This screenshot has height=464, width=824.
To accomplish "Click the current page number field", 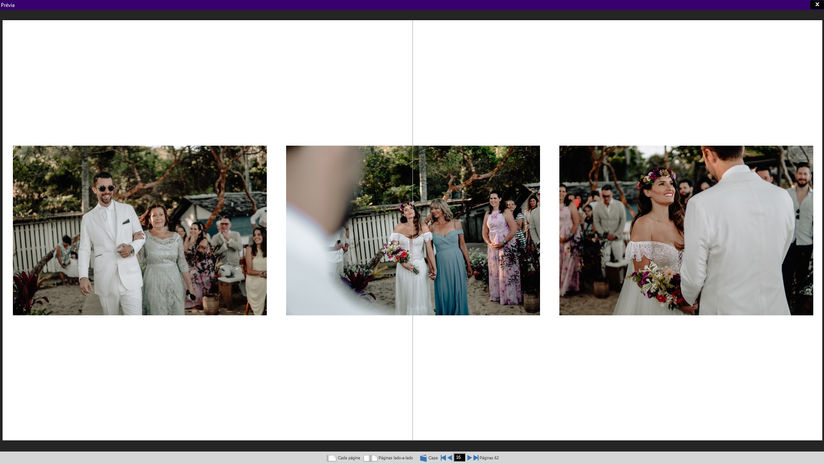I will [459, 458].
